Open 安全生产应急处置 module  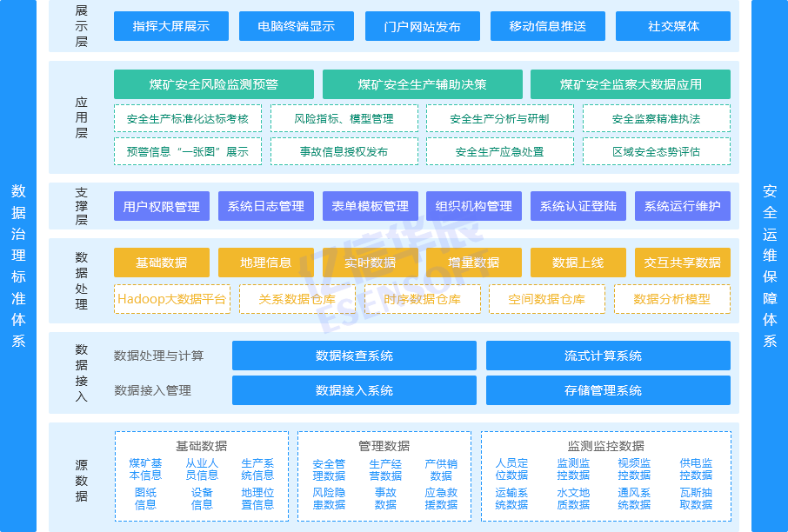click(x=499, y=150)
